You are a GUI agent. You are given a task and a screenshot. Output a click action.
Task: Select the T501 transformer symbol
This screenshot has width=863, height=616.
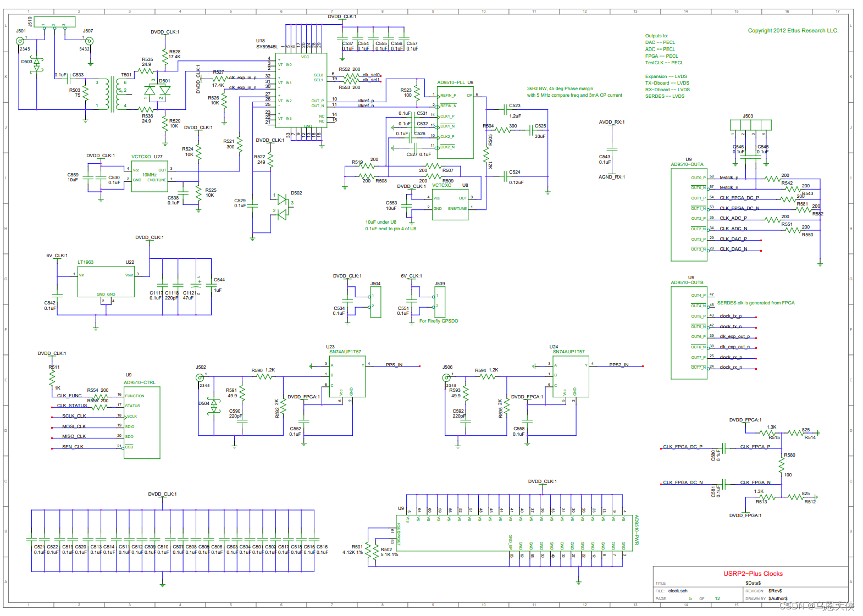coord(112,94)
